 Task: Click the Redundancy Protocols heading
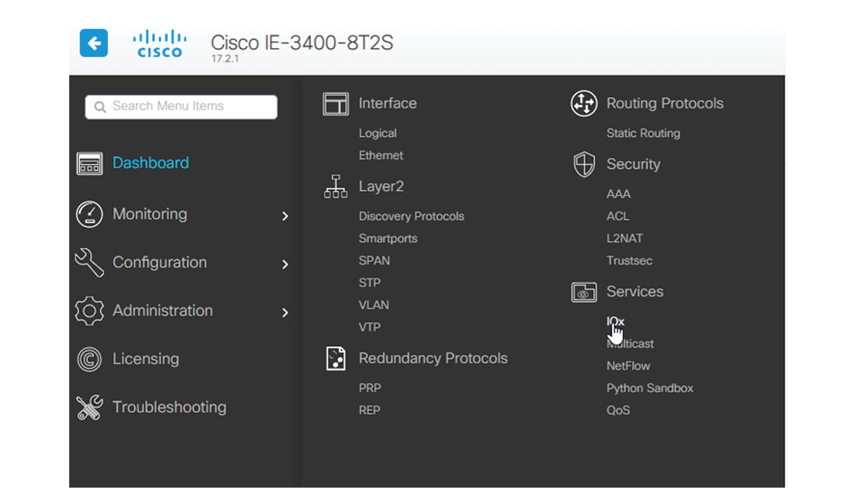[433, 358]
